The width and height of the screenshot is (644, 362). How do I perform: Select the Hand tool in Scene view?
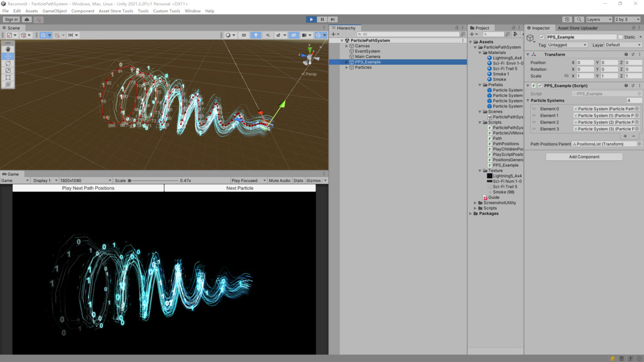tap(8, 49)
